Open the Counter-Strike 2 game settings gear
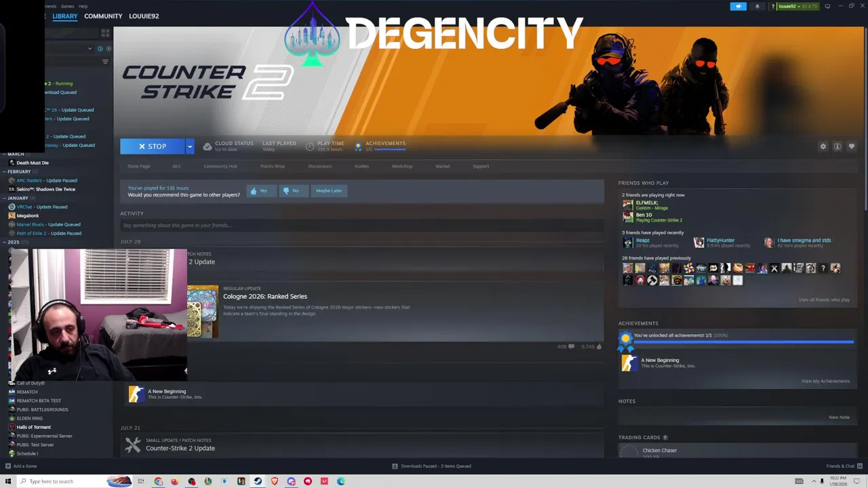 [823, 146]
